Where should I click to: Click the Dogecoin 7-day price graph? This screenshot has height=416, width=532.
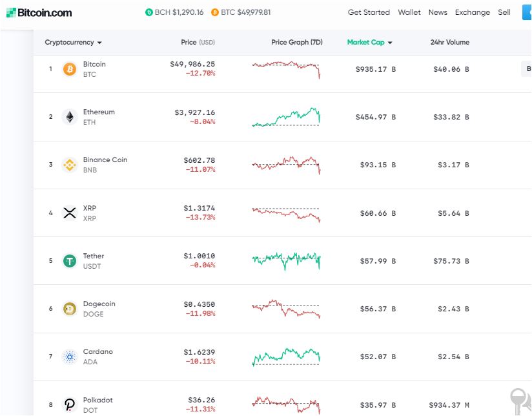click(286, 309)
